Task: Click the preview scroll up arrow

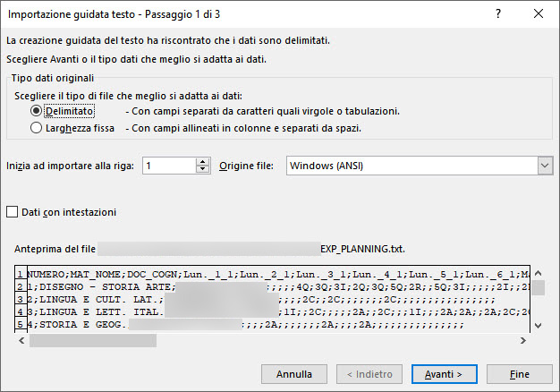Action: 539,273
